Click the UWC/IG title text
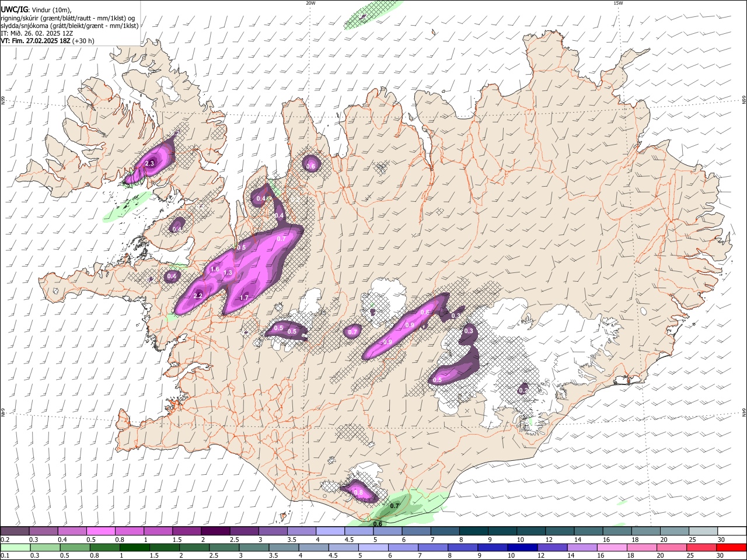 coord(14,9)
